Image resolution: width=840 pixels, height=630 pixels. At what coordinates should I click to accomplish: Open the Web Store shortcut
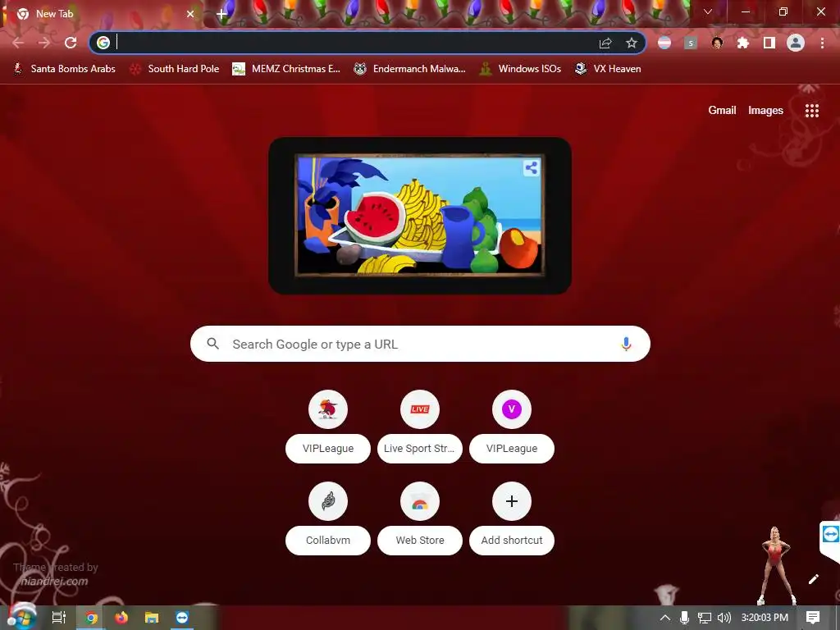tap(420, 518)
